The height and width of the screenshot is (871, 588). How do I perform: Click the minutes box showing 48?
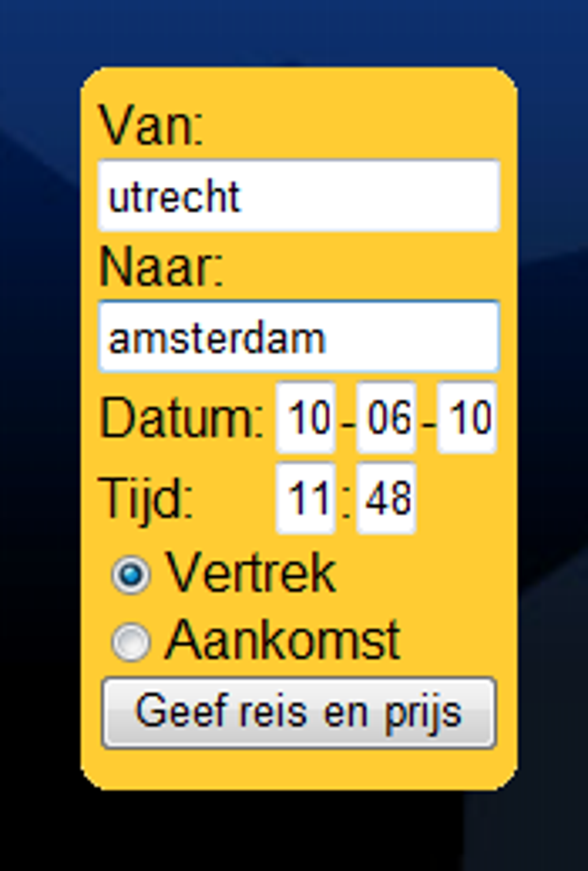[386, 498]
